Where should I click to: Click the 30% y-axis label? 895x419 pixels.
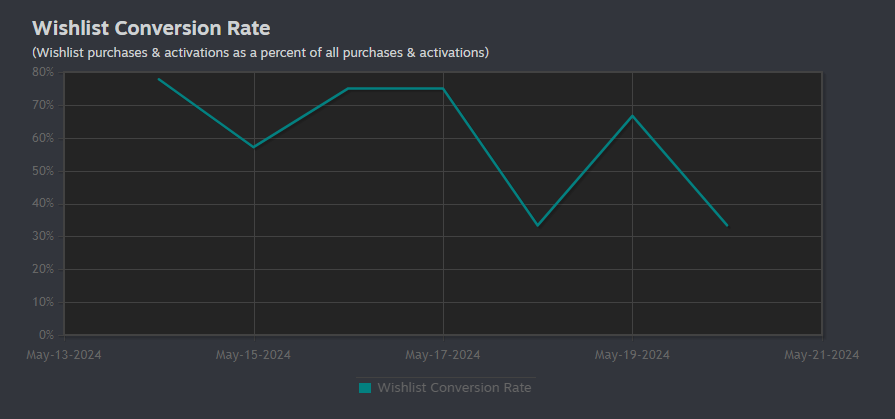click(43, 237)
